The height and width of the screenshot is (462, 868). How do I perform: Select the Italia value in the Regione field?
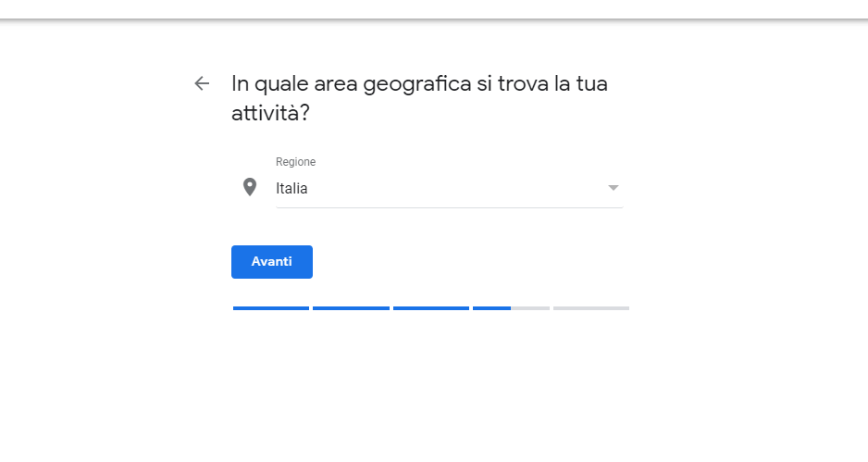pos(292,189)
